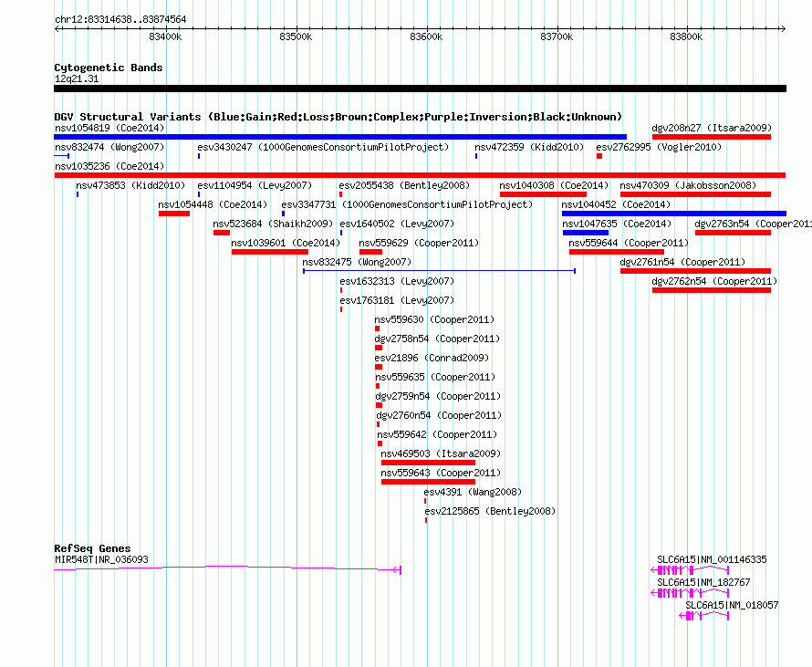The width and height of the screenshot is (812, 667).
Task: Open esv3347731 (1000GenomesConsortiumPilotProject) variant
Action: click(x=407, y=204)
